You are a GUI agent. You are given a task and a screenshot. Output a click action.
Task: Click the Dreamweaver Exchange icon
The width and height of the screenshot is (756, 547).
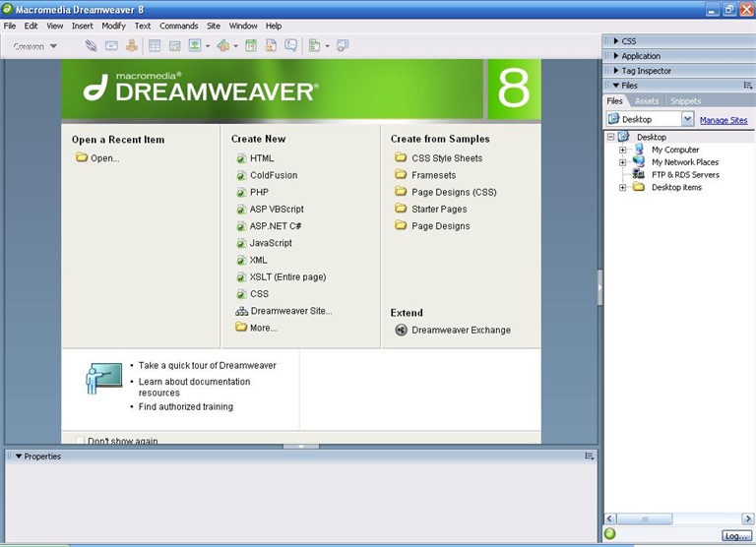pos(402,330)
